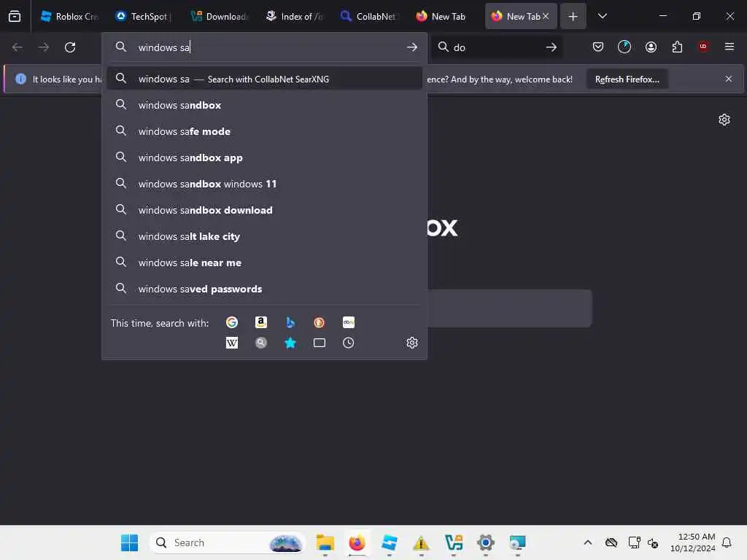This screenshot has height=560, width=747.
Task: Click the circular timer icon in toolbar
Action: pos(624,47)
